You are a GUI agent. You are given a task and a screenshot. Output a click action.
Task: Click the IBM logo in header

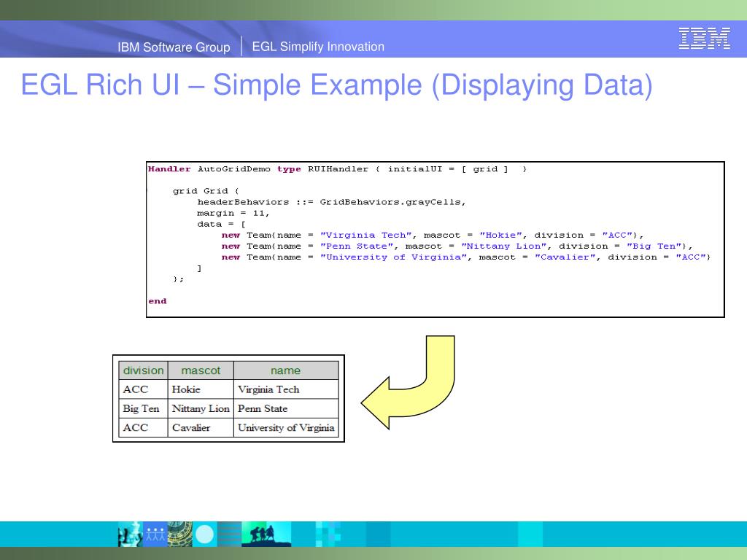[x=704, y=38]
